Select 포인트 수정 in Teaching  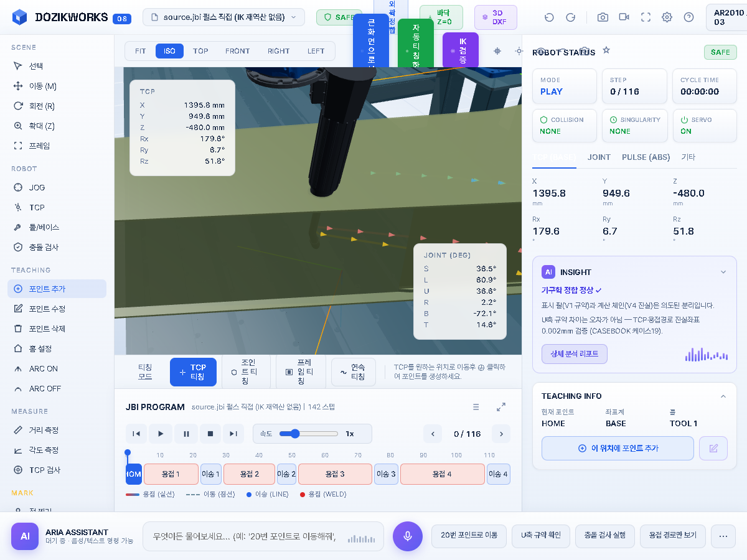57,309
